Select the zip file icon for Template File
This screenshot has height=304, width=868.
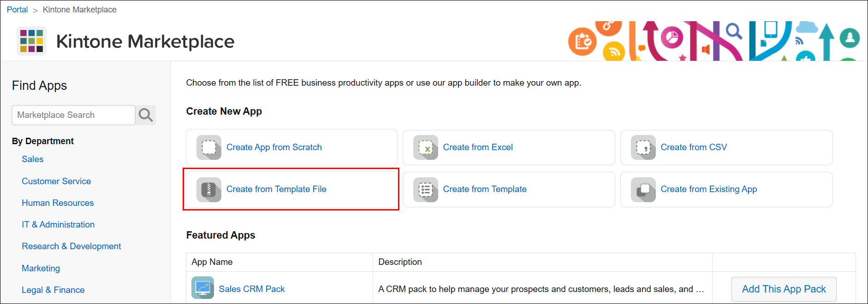(x=208, y=189)
